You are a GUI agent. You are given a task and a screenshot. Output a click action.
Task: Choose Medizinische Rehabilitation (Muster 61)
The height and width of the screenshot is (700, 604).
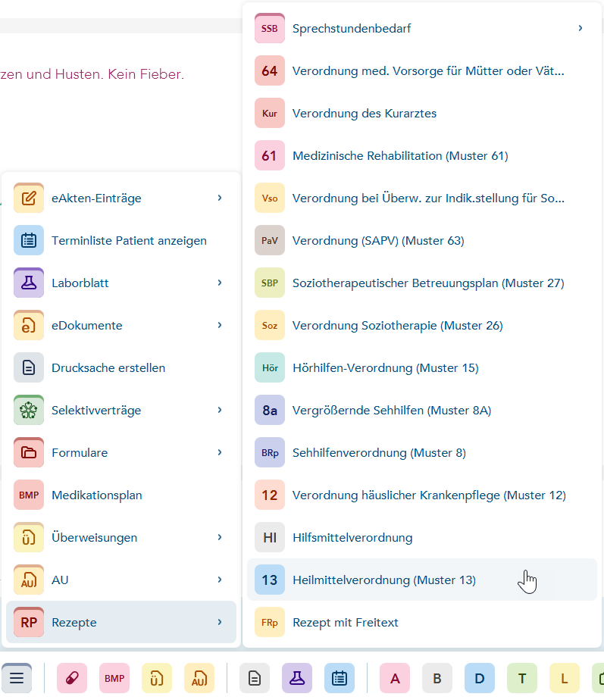click(421, 155)
